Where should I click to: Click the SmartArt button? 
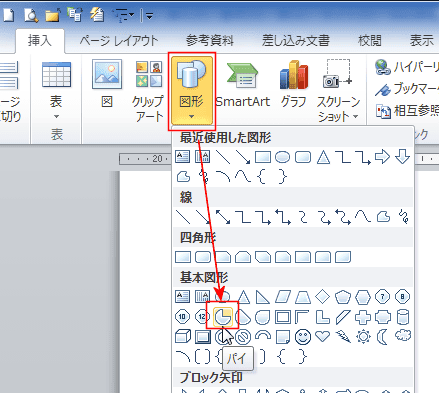(242, 84)
